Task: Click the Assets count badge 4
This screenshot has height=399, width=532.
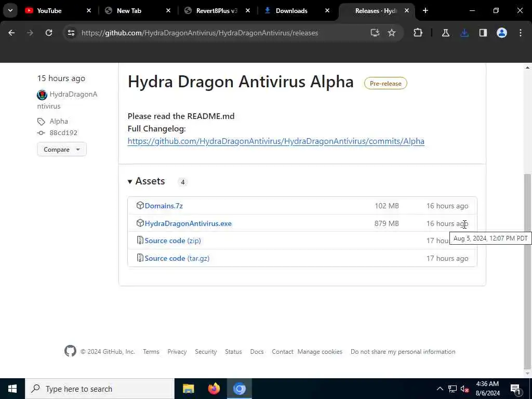Action: (182, 182)
